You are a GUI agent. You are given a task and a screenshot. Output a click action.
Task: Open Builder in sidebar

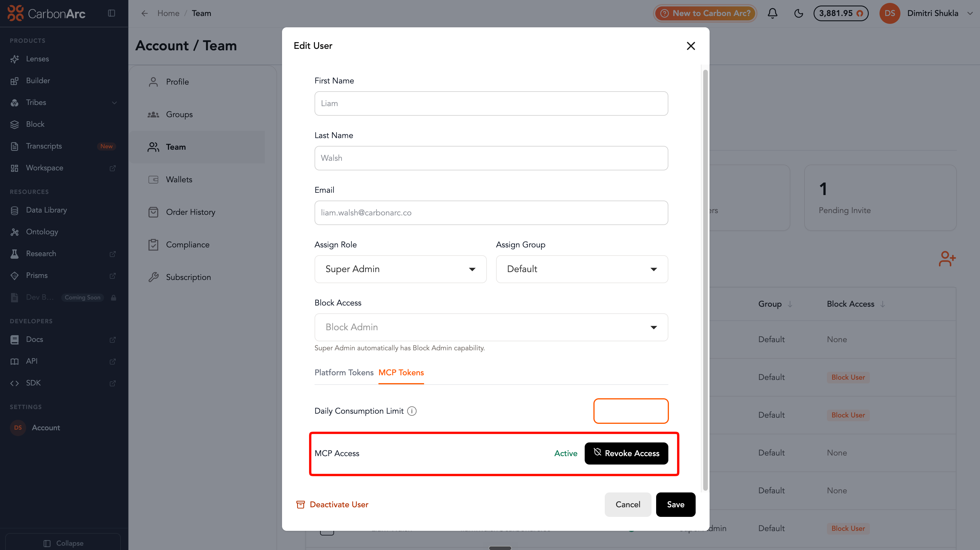38,81
